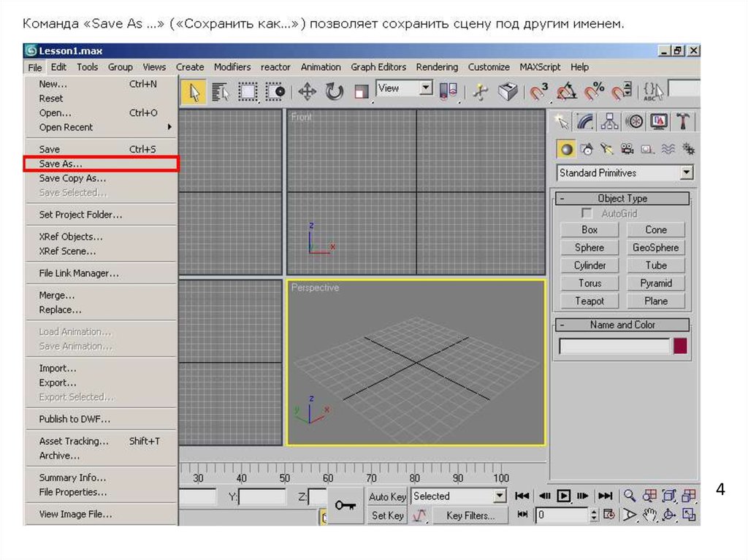Enable the AutoGrid checkbox
Image resolution: width=748 pixels, height=560 pixels.
coord(586,213)
